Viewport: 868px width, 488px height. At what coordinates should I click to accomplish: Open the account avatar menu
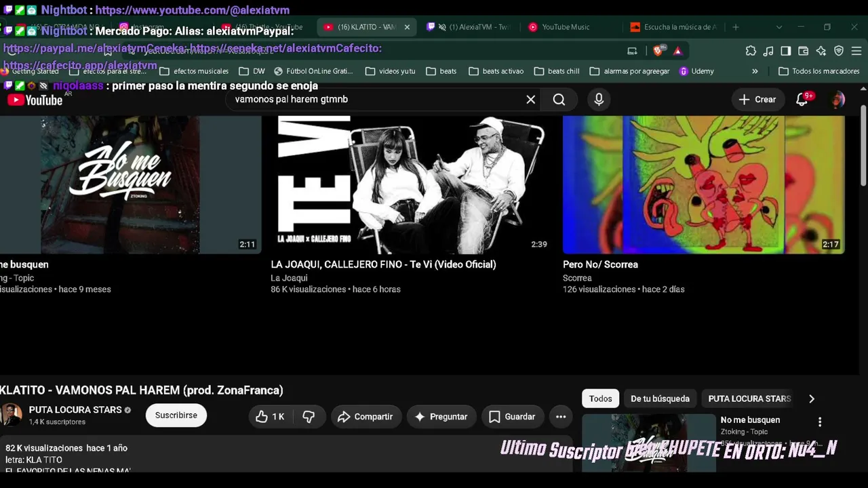[838, 100]
